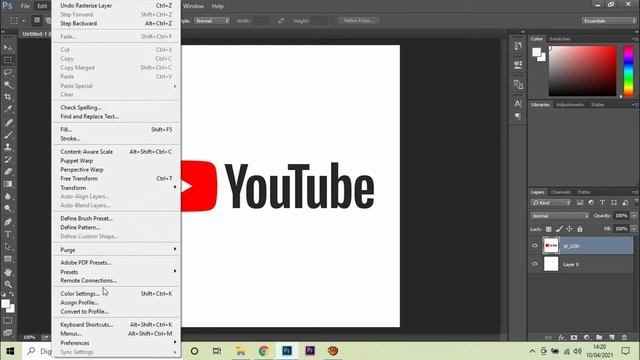Hide the Layer 0 layer
The width and height of the screenshot is (640, 360).
point(535,264)
